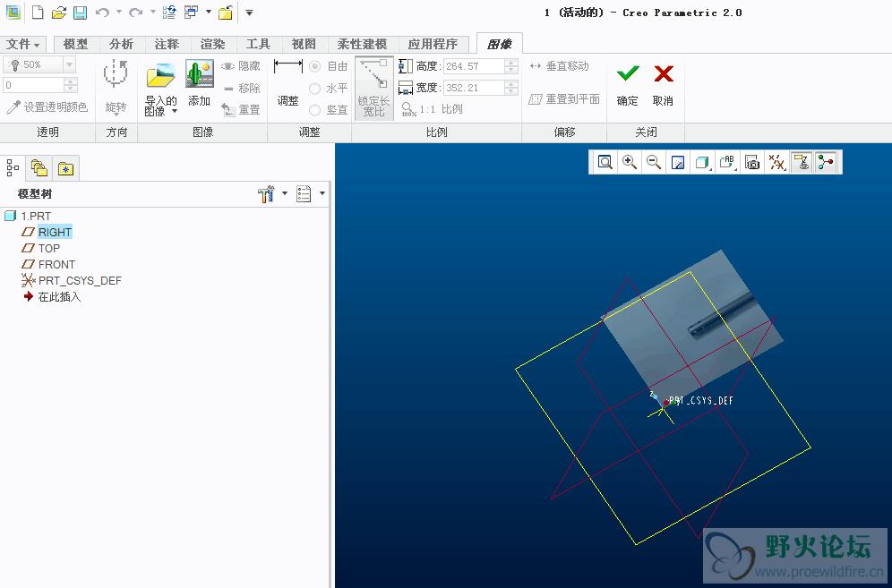The height and width of the screenshot is (588, 892).
Task: Open the tree settings dropdown arrow
Action: (x=285, y=193)
